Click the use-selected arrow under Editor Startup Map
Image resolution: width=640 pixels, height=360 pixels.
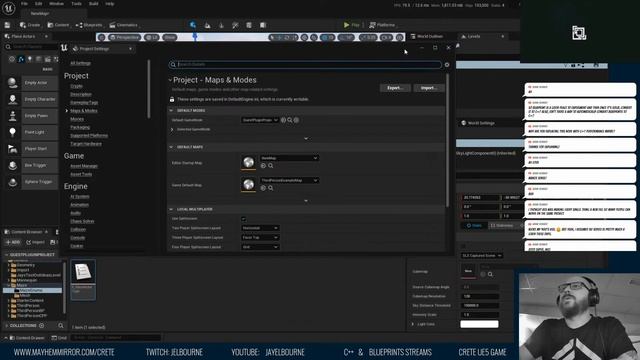pos(263,166)
